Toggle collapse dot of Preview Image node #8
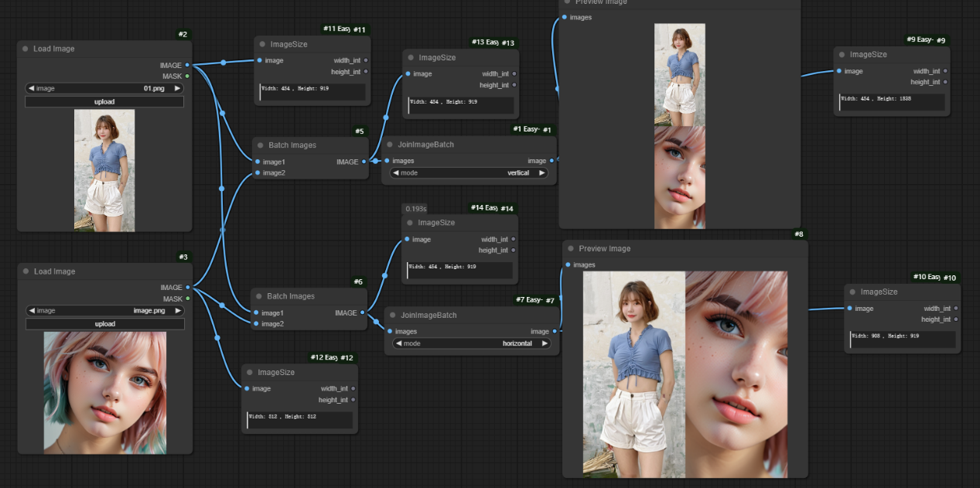 [x=570, y=248]
